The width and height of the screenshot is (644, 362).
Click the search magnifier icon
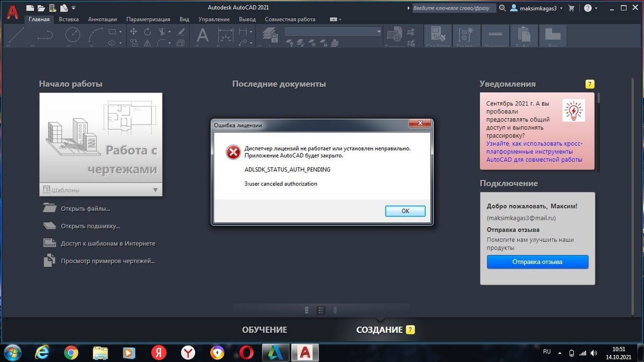click(503, 8)
